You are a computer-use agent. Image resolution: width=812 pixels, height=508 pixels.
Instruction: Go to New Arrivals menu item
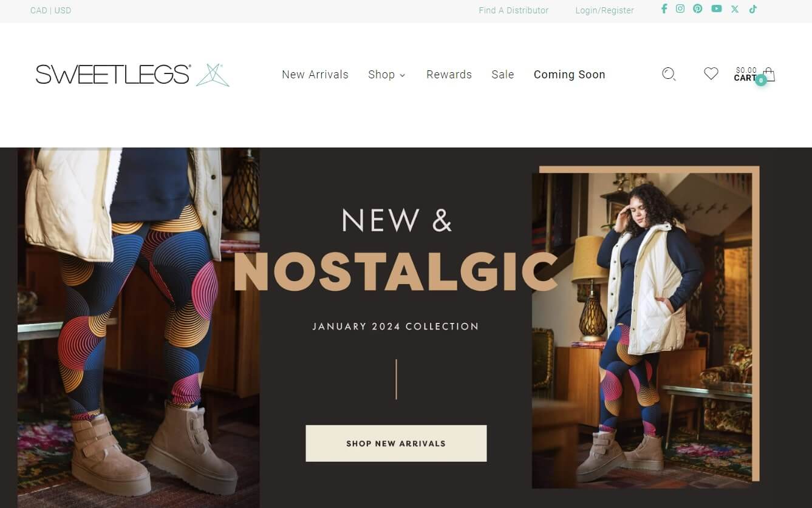315,75
